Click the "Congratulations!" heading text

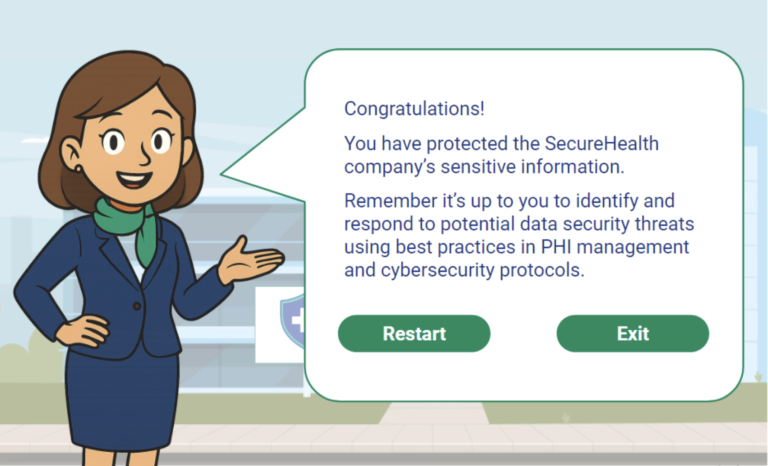coord(414,108)
